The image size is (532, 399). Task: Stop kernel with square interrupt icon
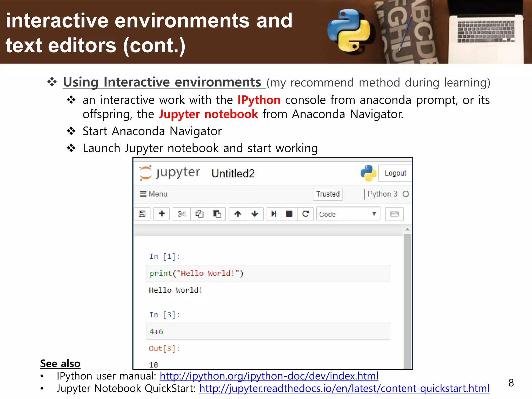point(289,214)
